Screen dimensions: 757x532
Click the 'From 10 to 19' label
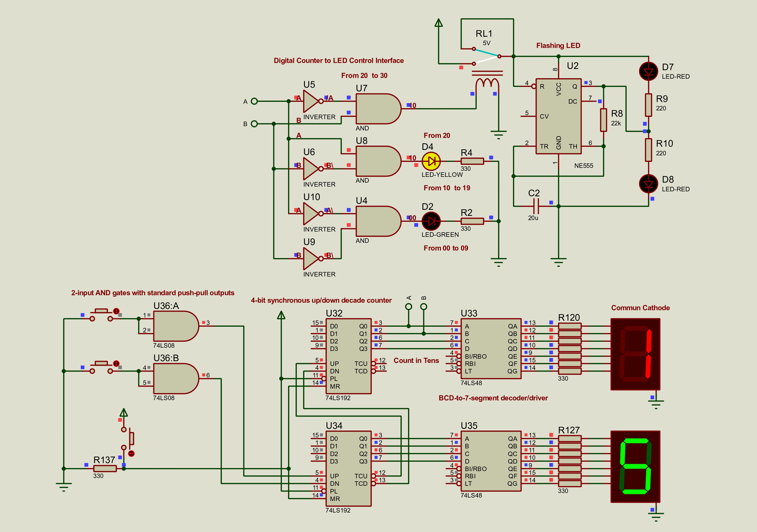tap(447, 188)
